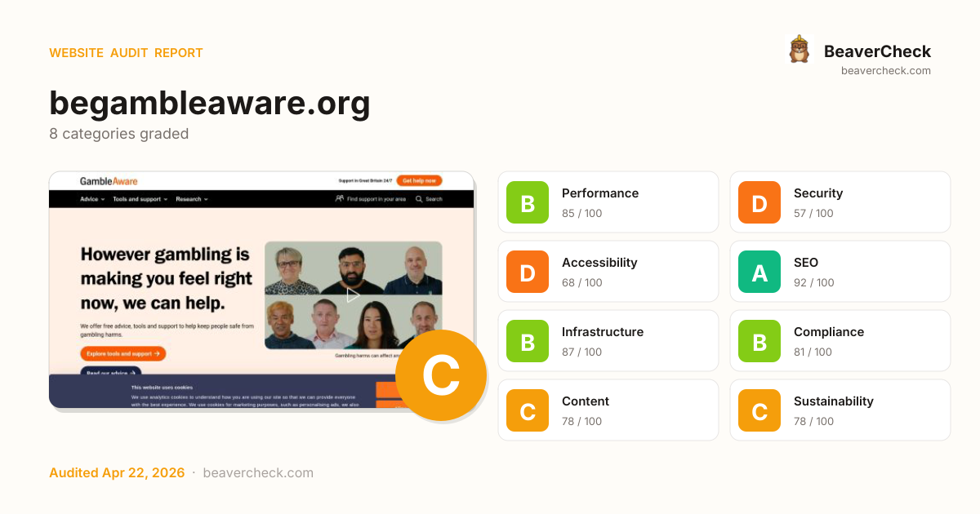Click the Performance grade B badge
The image size is (980, 514).
528,202
